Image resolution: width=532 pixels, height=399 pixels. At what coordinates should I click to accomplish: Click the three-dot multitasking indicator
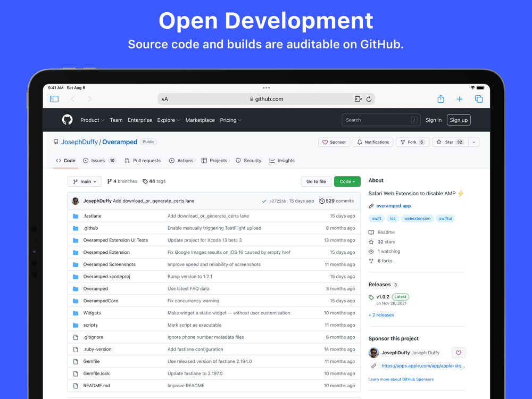pos(267,88)
